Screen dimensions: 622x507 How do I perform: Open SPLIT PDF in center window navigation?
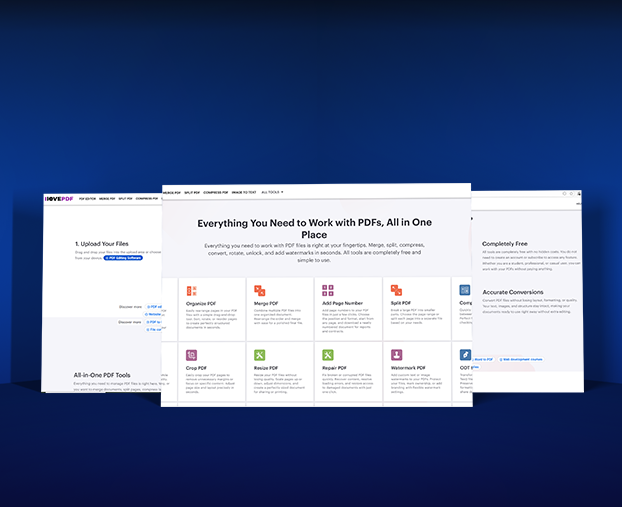pyautogui.click(x=192, y=192)
